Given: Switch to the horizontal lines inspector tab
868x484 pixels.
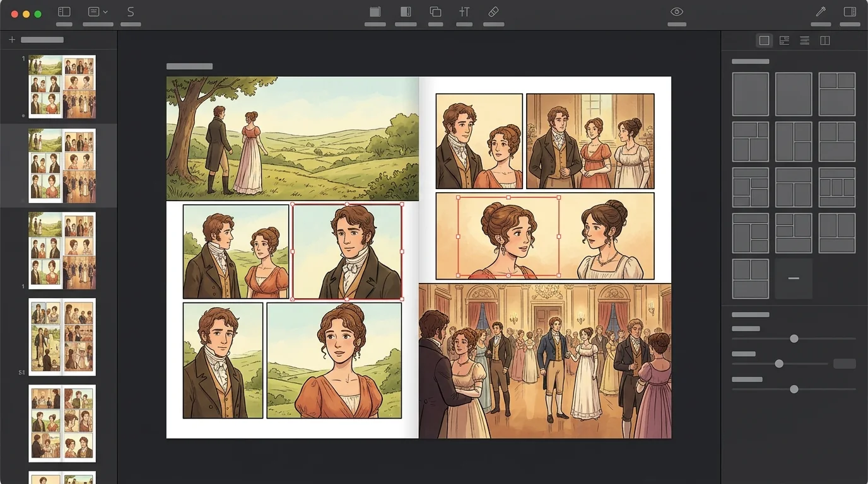Looking at the screenshot, I should coord(804,40).
